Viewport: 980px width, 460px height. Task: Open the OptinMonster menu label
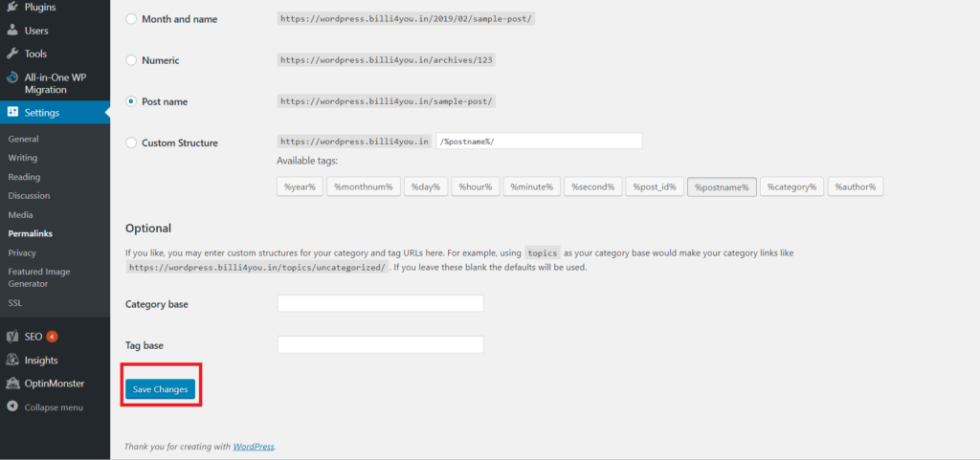tap(55, 383)
